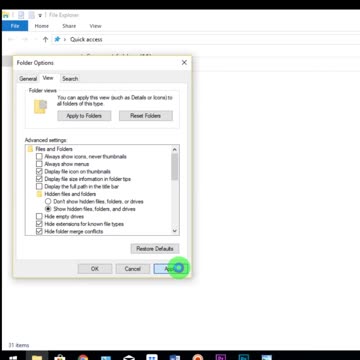Enable the Always show menus checkbox

pyautogui.click(x=39, y=164)
